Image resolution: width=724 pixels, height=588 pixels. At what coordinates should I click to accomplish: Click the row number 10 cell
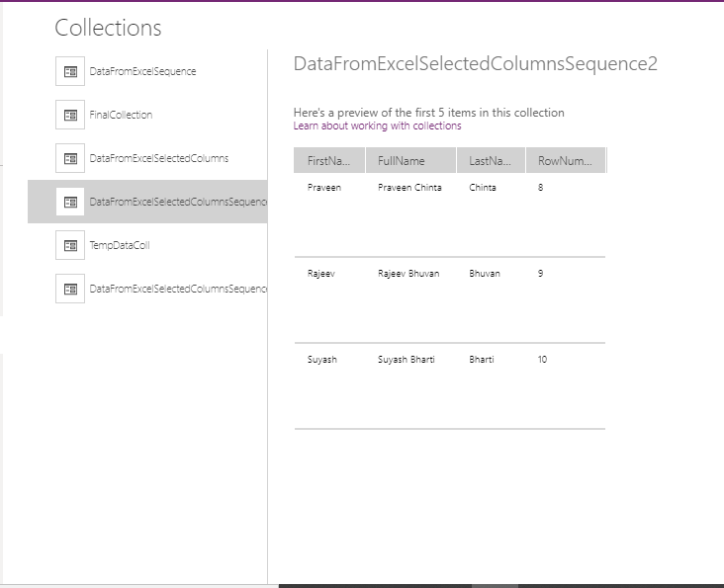[x=542, y=360]
